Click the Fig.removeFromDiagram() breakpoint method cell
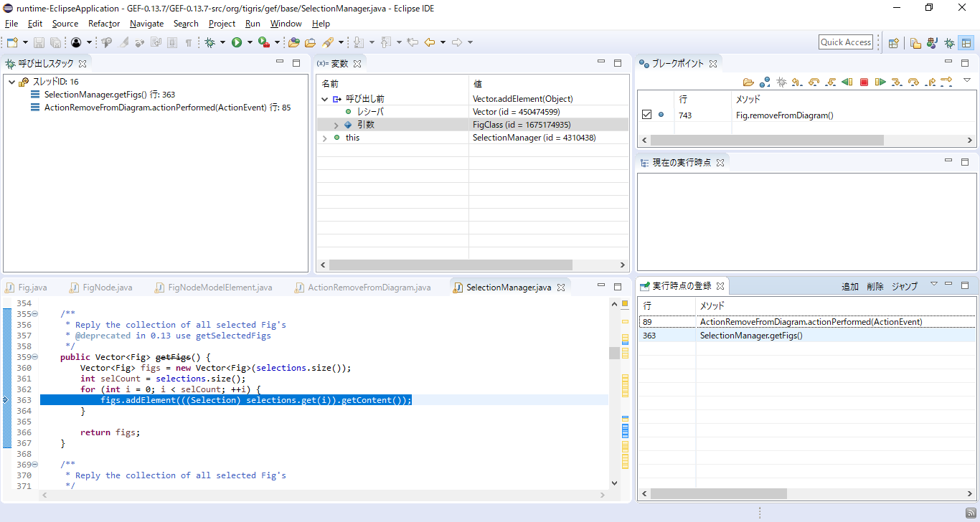This screenshot has height=522, width=980. pyautogui.click(x=784, y=115)
